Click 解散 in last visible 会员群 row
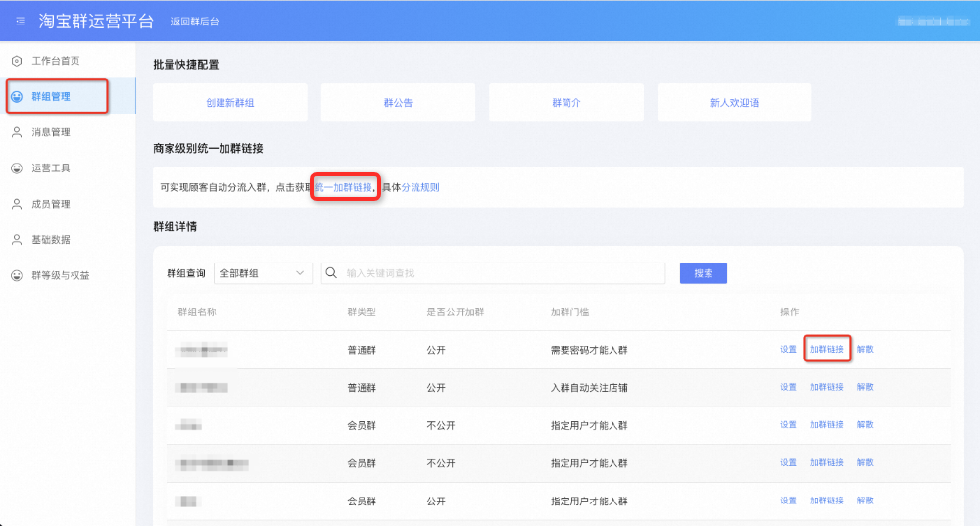The height and width of the screenshot is (526, 980). (x=865, y=501)
